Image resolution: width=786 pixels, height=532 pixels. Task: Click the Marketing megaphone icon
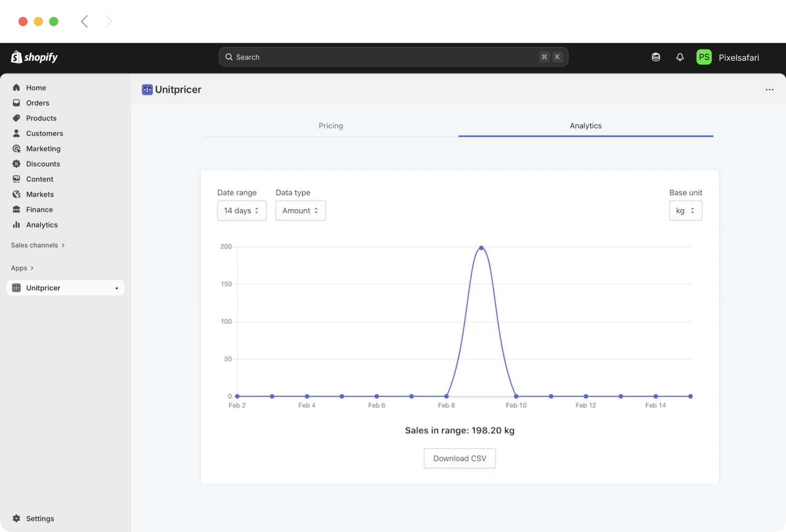pos(17,149)
